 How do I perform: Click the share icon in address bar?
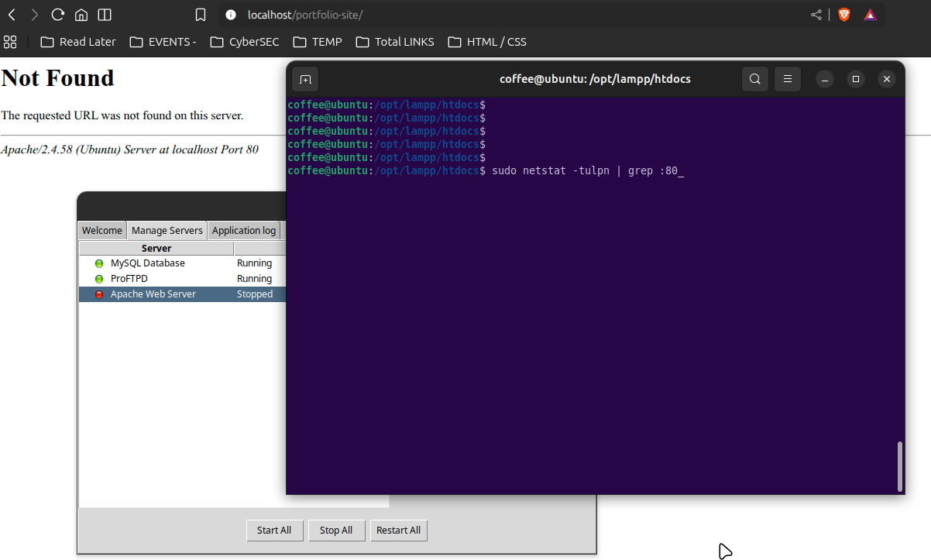[816, 15]
